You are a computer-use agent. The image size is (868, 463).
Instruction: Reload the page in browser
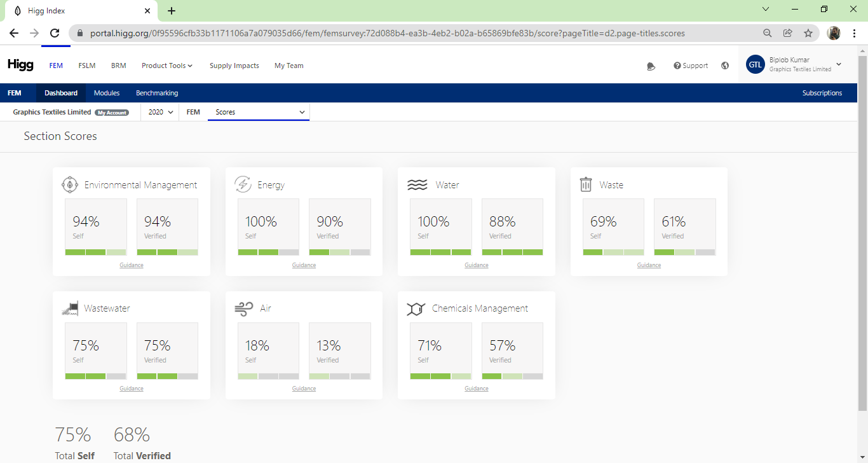55,33
